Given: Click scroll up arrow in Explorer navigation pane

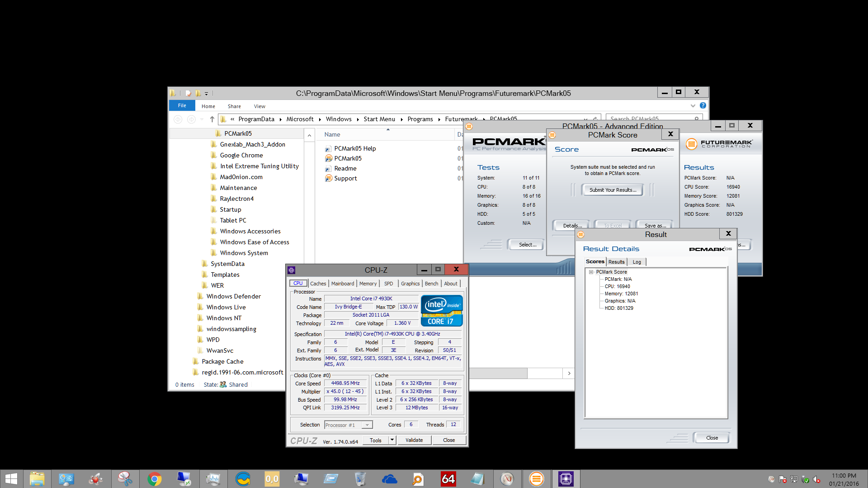Looking at the screenshot, I should (x=309, y=135).
